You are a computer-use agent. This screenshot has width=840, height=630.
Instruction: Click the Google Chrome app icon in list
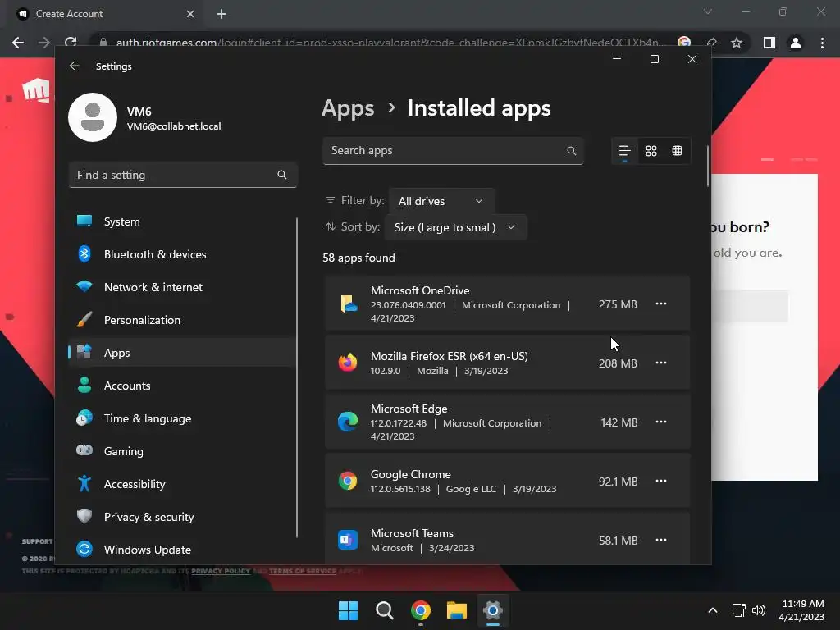348,481
